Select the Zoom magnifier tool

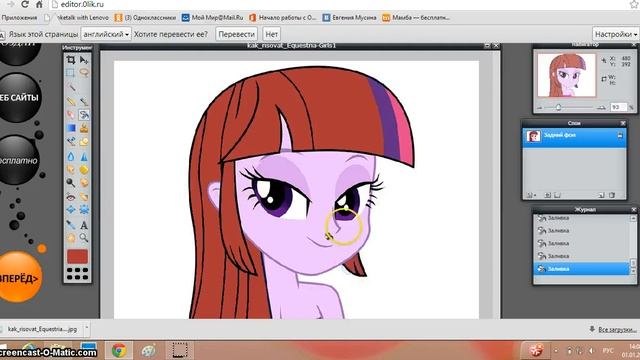84,238
